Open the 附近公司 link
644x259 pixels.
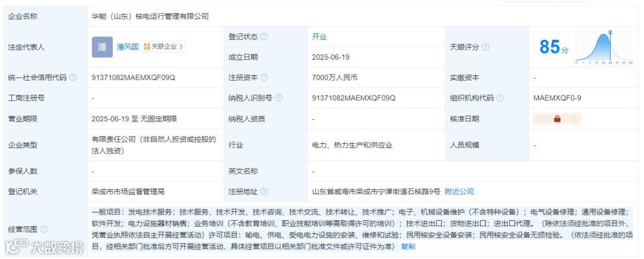click(459, 192)
